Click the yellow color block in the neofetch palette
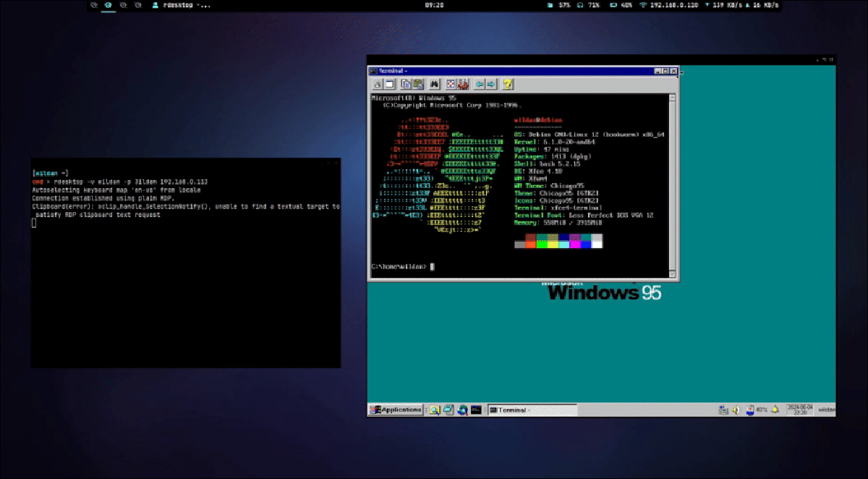Image resolution: width=868 pixels, height=479 pixels. [x=553, y=245]
